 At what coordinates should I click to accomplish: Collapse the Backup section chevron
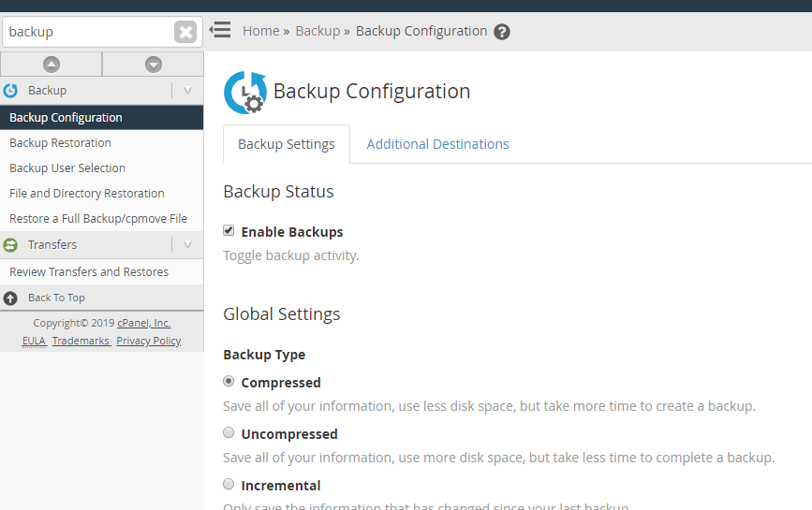click(x=187, y=91)
